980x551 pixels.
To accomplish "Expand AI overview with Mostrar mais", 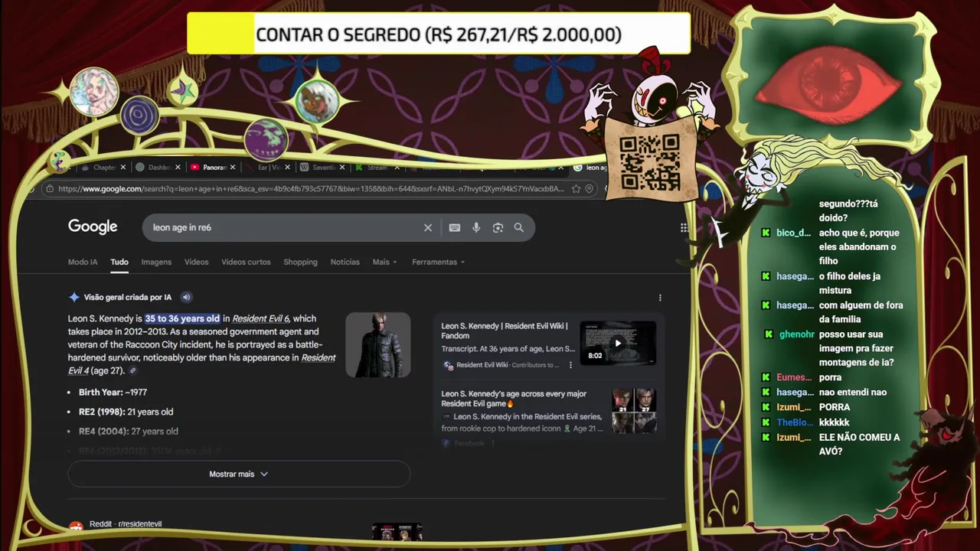I will click(x=239, y=474).
